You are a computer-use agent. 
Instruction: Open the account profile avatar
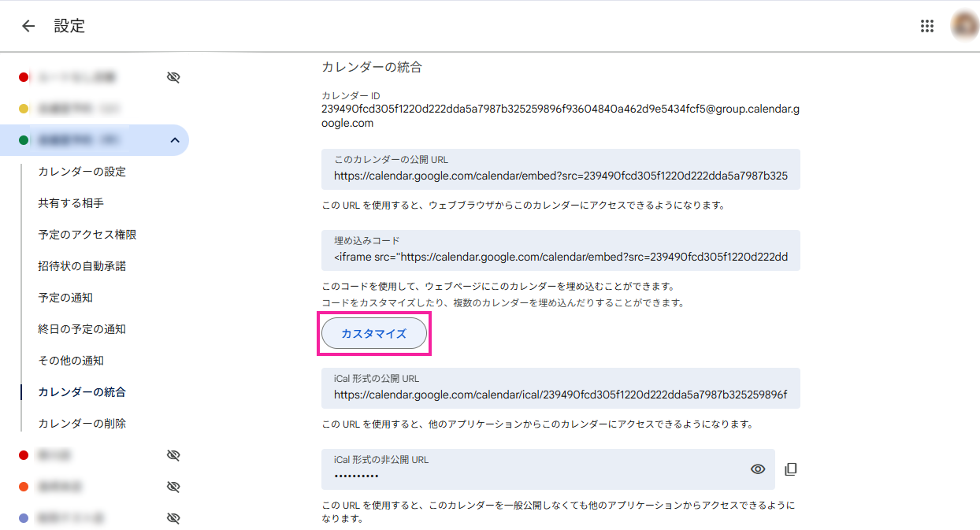963,26
